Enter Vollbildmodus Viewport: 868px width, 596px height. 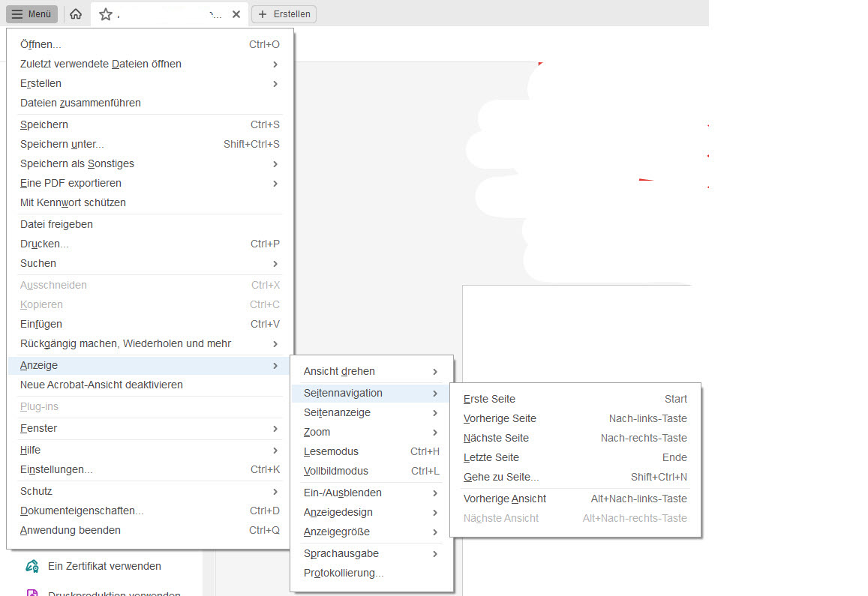371,471
